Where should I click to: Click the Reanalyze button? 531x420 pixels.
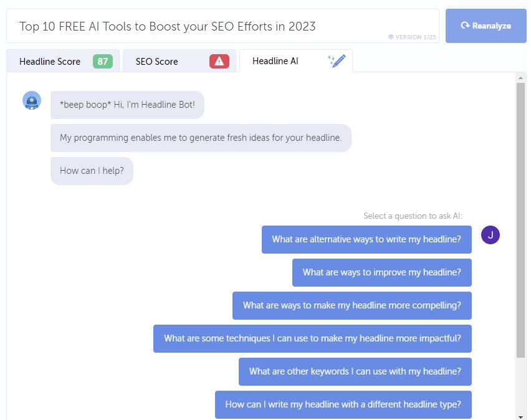(486, 26)
